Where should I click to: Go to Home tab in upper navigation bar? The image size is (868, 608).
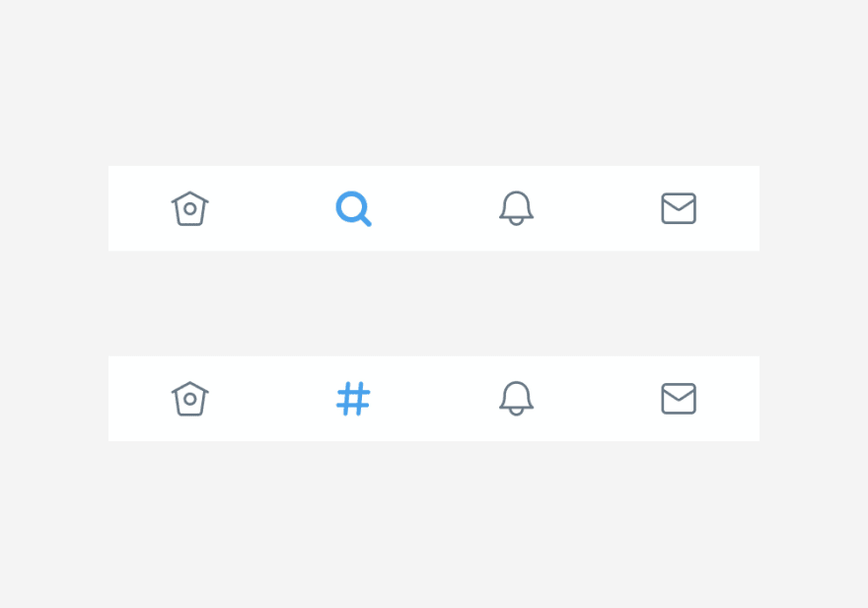[x=189, y=208]
